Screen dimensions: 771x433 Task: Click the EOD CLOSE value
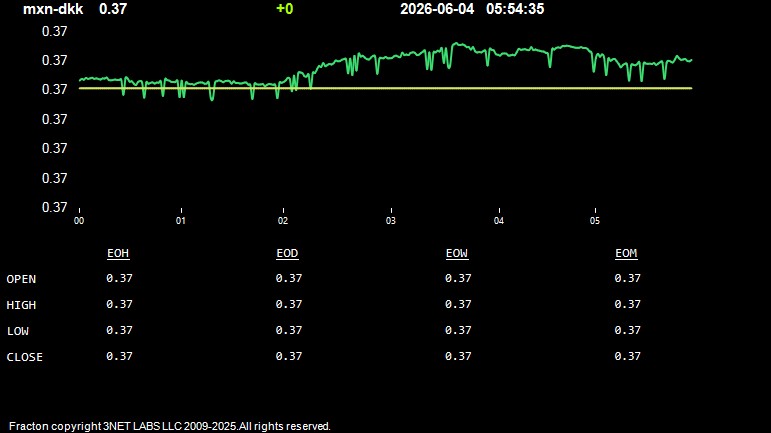point(289,356)
